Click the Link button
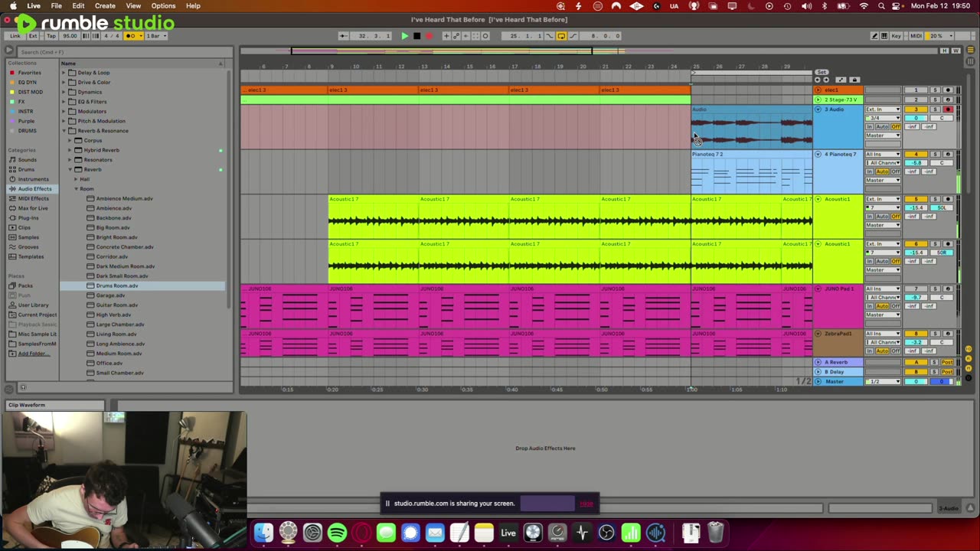 coord(15,36)
